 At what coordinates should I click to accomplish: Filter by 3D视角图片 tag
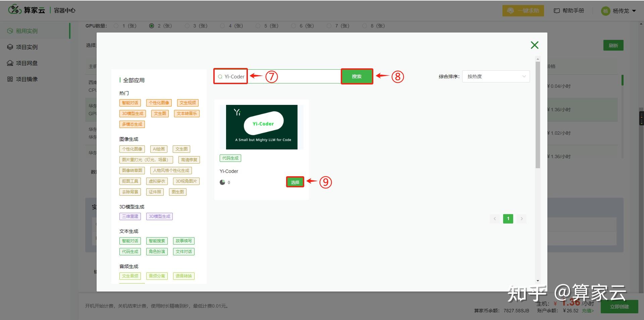point(186,181)
